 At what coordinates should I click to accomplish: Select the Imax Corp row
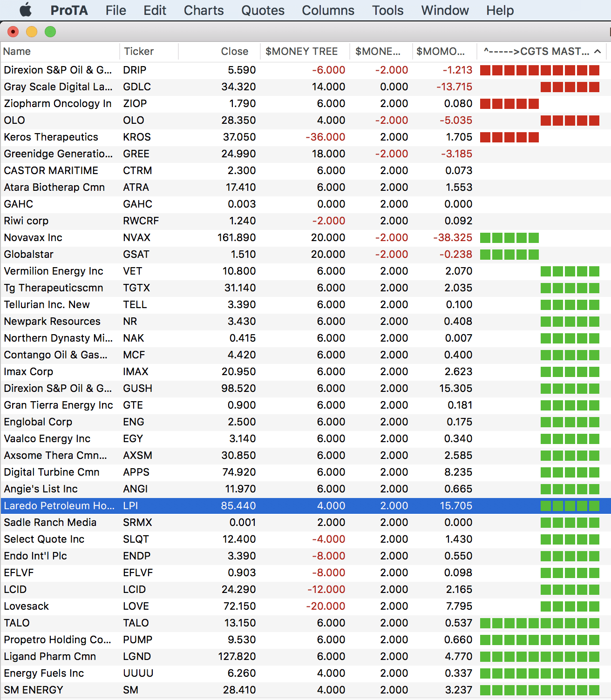(305, 372)
